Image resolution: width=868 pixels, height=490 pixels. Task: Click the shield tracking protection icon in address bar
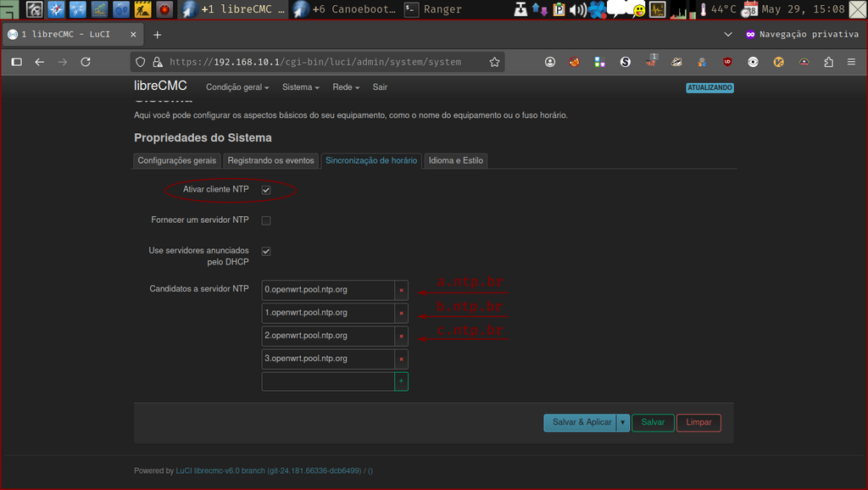point(141,61)
